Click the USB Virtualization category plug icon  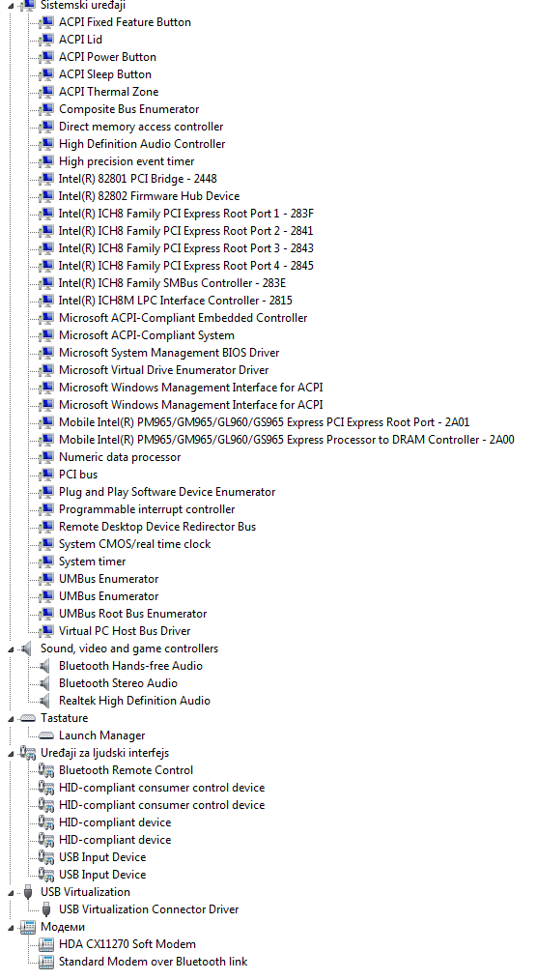[27, 892]
